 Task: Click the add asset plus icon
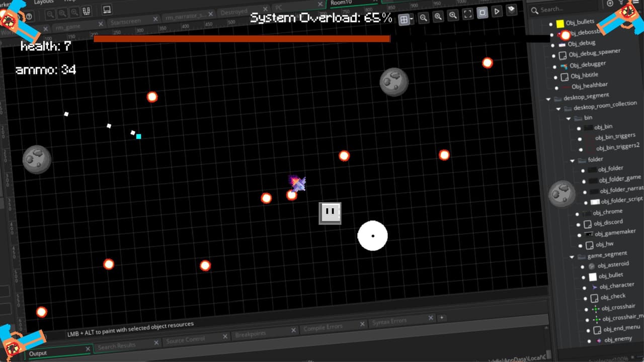610,4
